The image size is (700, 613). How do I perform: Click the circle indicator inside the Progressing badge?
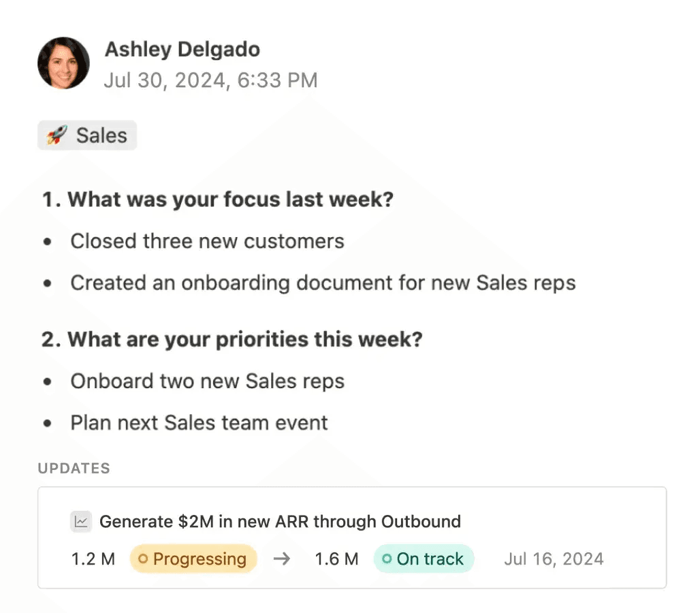[x=143, y=559]
